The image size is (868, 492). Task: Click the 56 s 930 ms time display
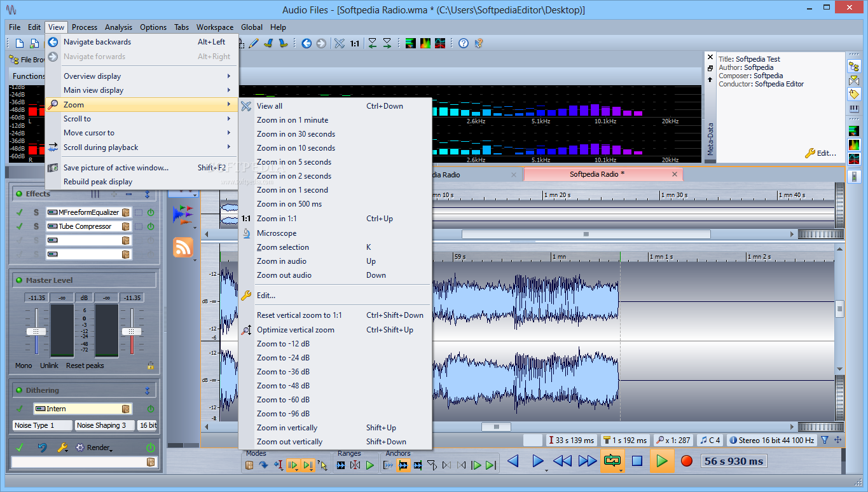[x=734, y=461]
